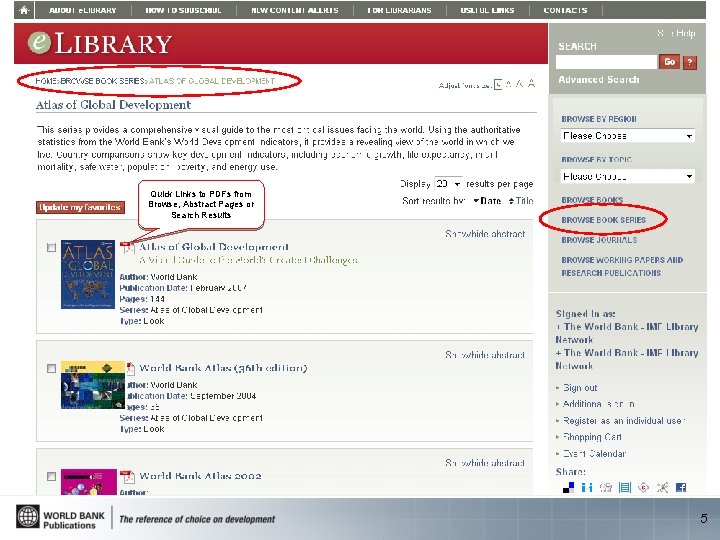The image size is (720, 540).
Task: Select the smallest font size option
Action: [x=498, y=84]
